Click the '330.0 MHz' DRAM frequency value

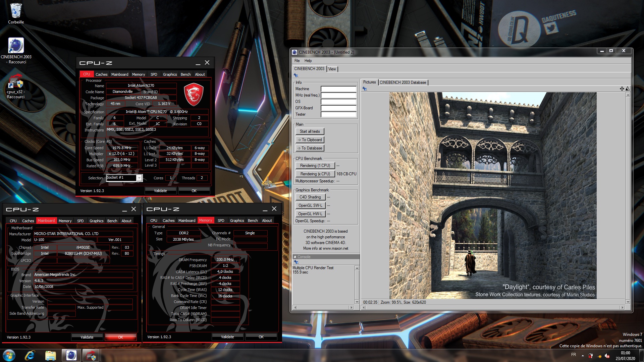pos(225,259)
